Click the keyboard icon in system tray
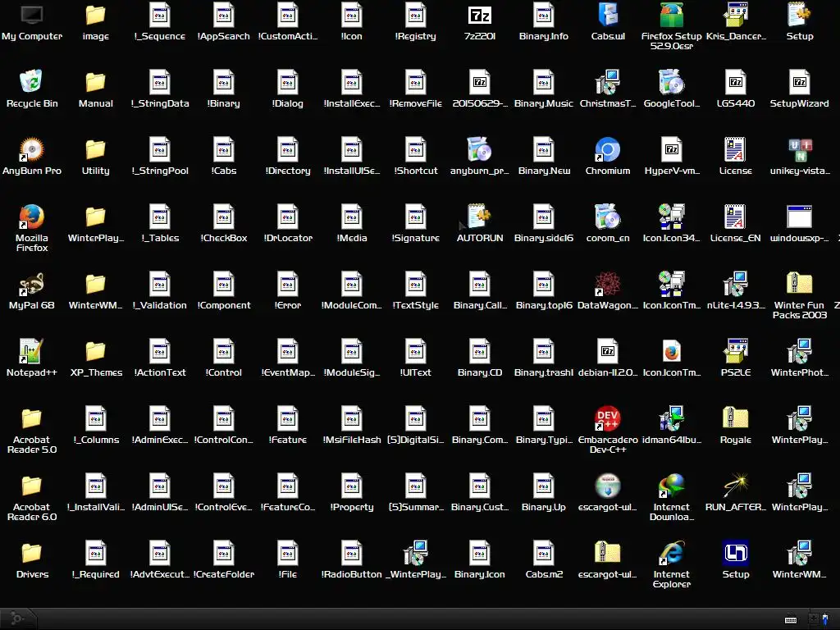Screen dimensions: 840x630 791,620
